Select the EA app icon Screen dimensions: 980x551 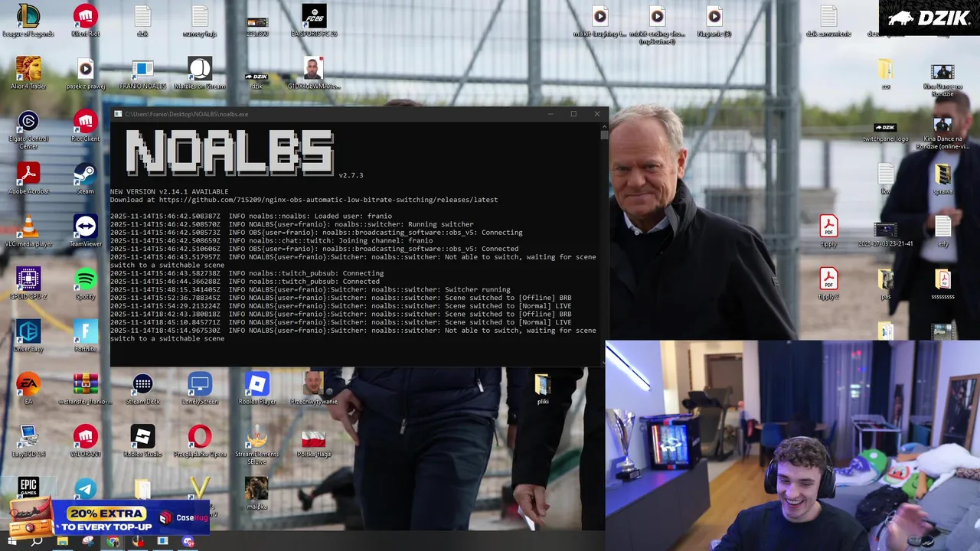pos(28,388)
